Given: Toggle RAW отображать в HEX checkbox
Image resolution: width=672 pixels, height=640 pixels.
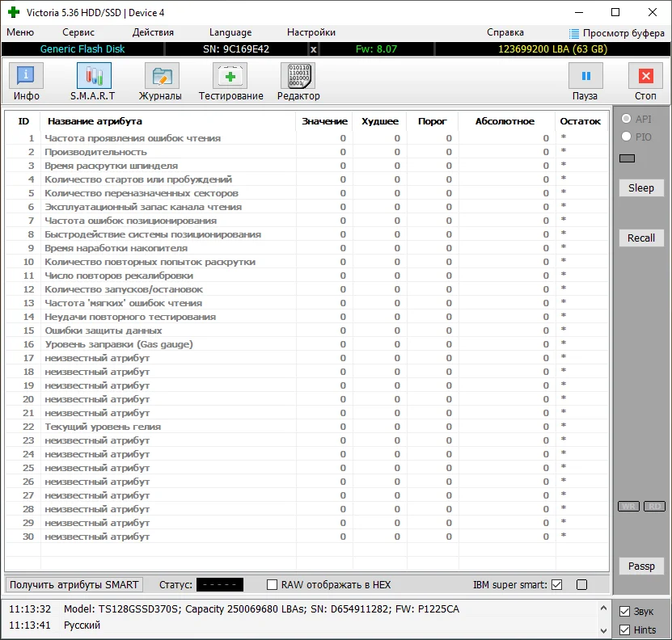Looking at the screenshot, I should [273, 585].
